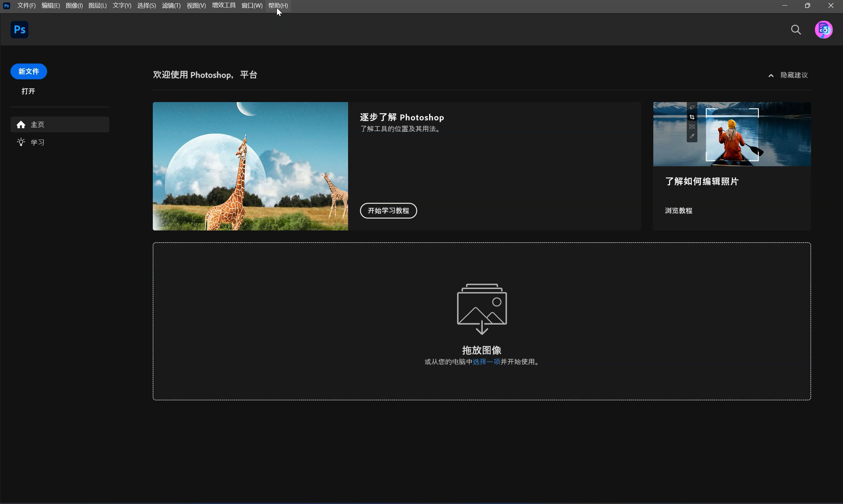Open the 增效工具 menu
The height and width of the screenshot is (504, 843).
pos(224,6)
